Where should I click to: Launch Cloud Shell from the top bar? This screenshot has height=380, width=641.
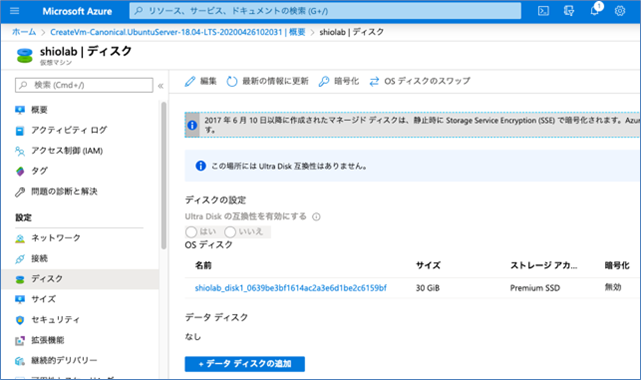pyautogui.click(x=543, y=11)
